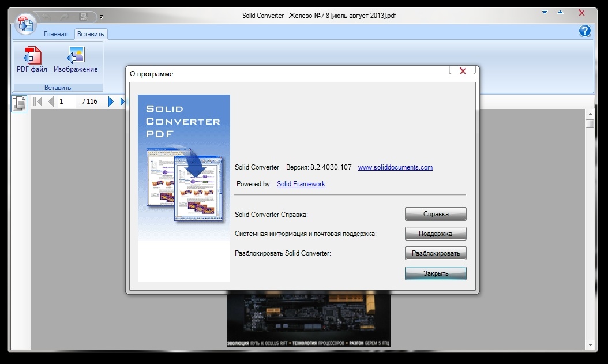Click the current page number field

click(66, 102)
